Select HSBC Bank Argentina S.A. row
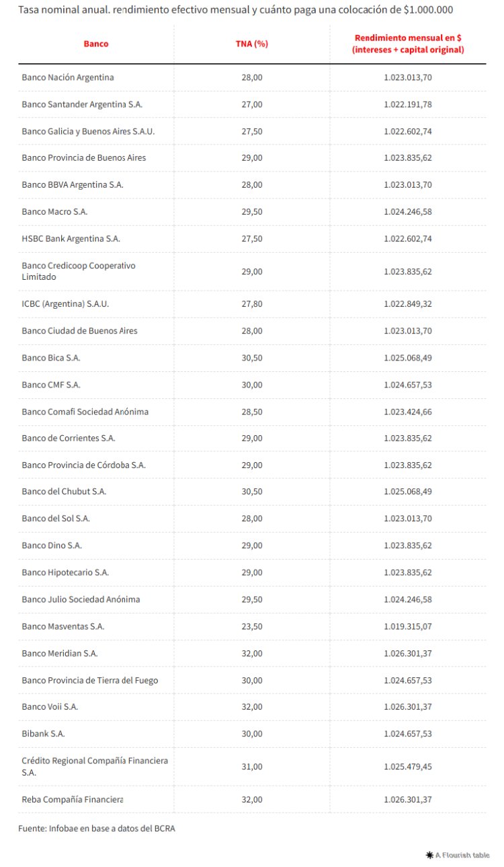The image size is (504, 867). [71, 239]
